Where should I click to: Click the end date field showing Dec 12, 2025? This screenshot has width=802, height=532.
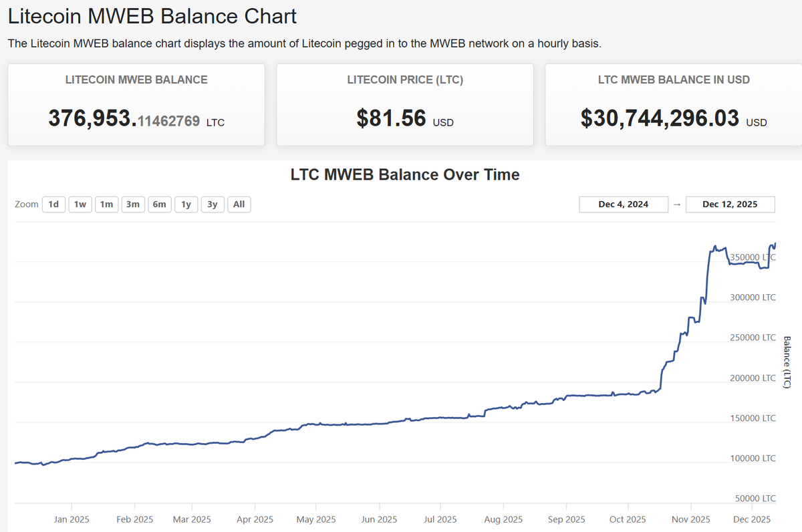(x=730, y=204)
